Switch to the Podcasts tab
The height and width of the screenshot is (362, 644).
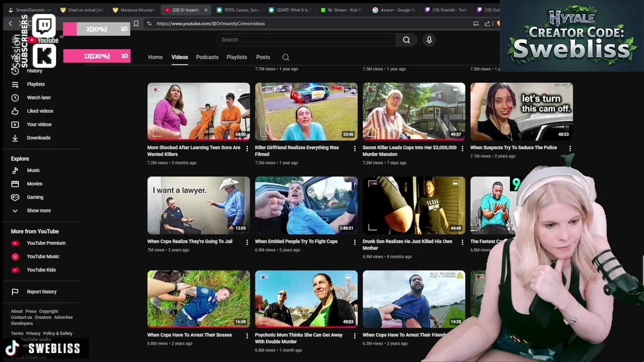click(x=207, y=57)
